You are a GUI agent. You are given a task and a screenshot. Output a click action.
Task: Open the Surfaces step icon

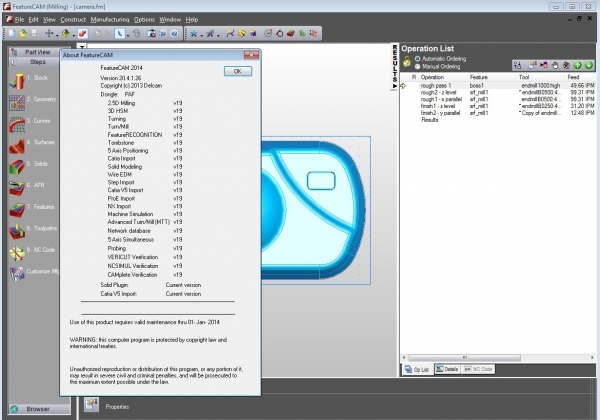(x=16, y=145)
